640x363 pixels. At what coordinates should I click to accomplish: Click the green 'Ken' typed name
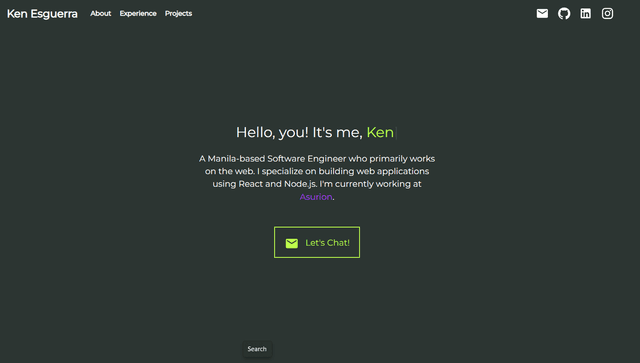[380, 132]
